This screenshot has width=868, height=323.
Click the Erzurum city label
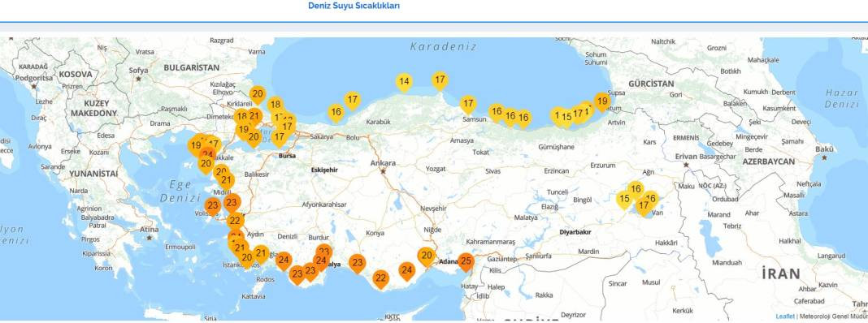[x=603, y=166]
